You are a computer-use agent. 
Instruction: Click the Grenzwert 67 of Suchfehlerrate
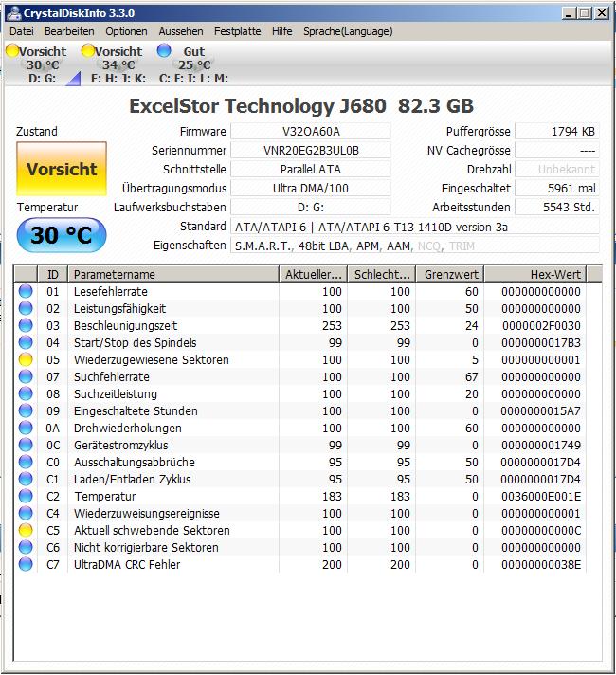click(x=472, y=376)
